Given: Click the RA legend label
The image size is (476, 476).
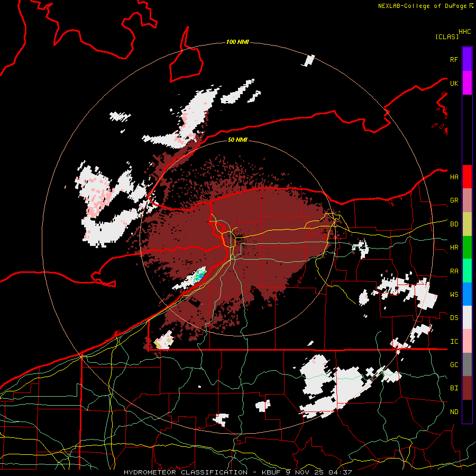Looking at the screenshot, I should click(x=454, y=271).
